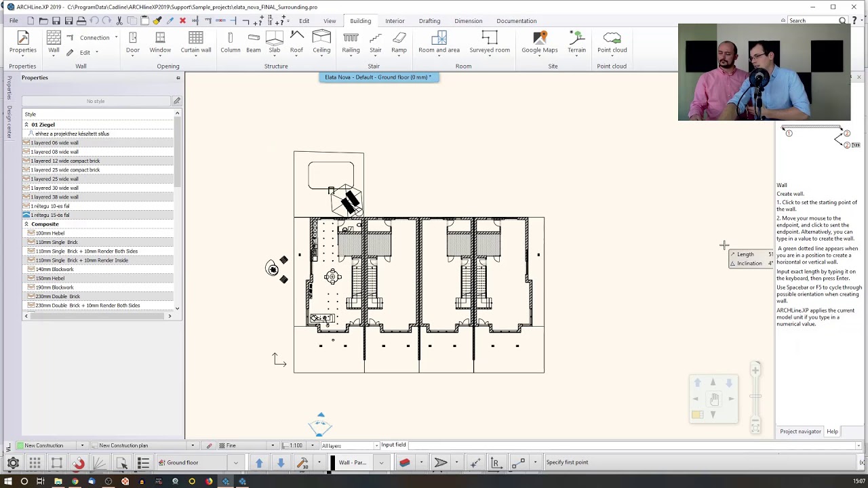Switch to the Interior ribbon tab
The height and width of the screenshot is (488, 868).
pos(395,21)
